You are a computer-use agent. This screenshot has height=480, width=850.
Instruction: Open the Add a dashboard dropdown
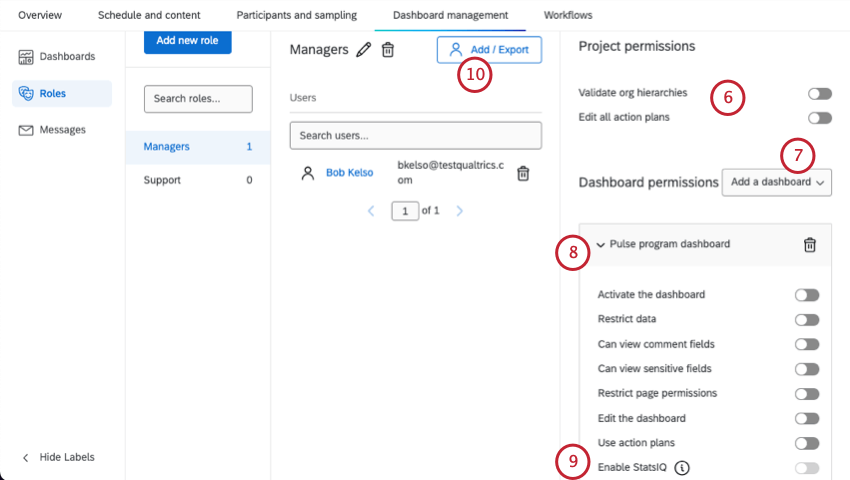[x=776, y=182]
